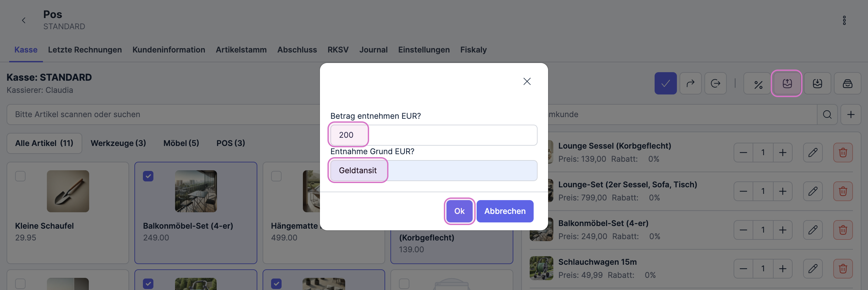Click the Betrag entnehmen EUR field
The height and width of the screenshot is (290, 868).
[x=433, y=135]
